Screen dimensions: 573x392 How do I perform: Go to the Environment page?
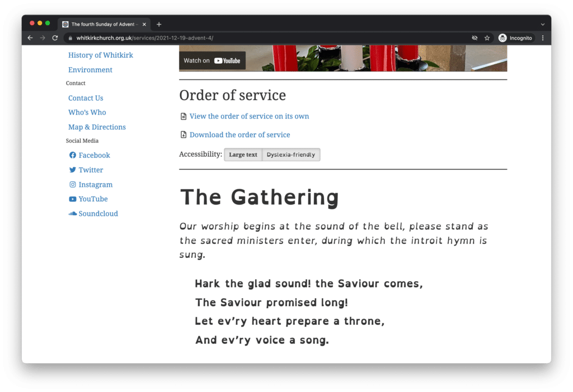click(90, 70)
